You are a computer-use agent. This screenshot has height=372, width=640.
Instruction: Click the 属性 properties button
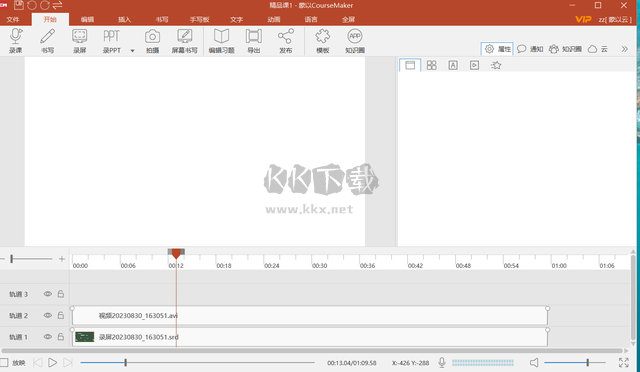[x=497, y=49]
